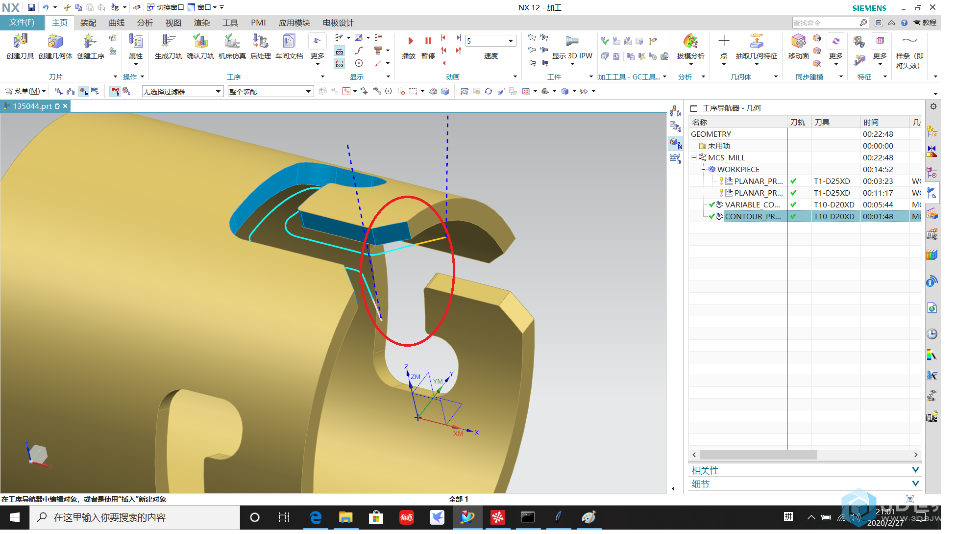Open the Window (窗口) dropdown
This screenshot has width=980, height=534.
pos(203,7)
